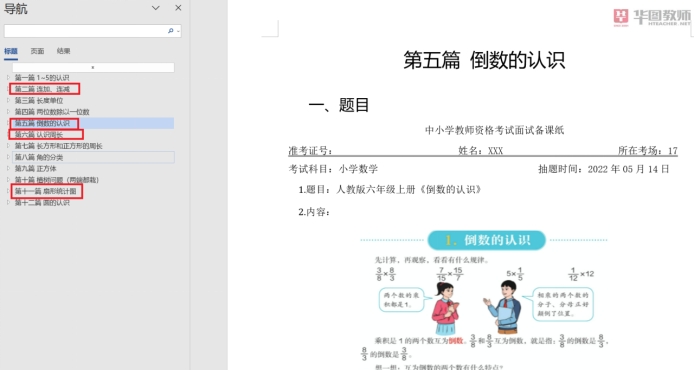Click the 华图教师 logo watermark
The height and width of the screenshot is (371, 695).
(652, 17)
